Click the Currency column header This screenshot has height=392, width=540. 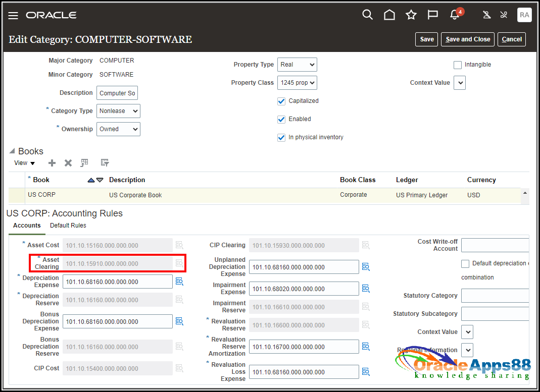click(481, 180)
